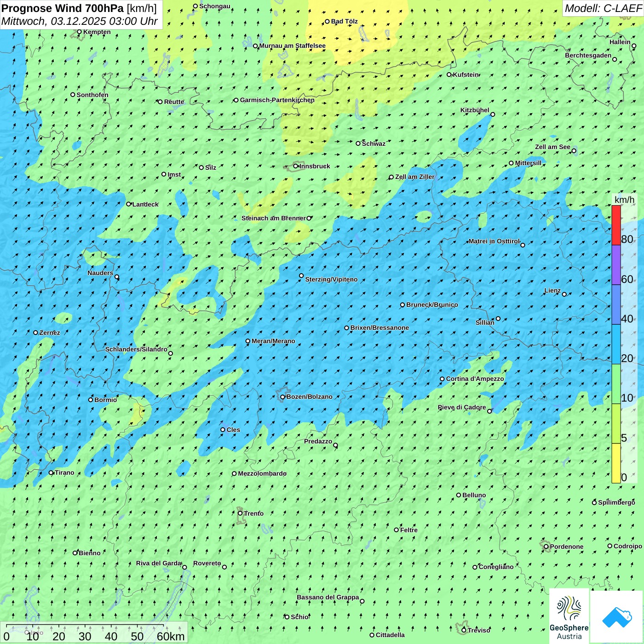Click the '60km' scale bar label

click(x=171, y=636)
